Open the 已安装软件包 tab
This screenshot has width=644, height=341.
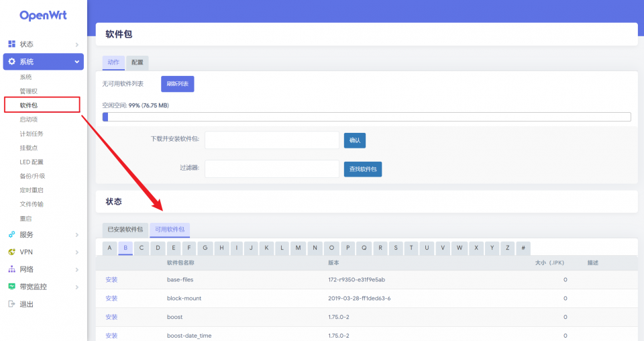125,230
